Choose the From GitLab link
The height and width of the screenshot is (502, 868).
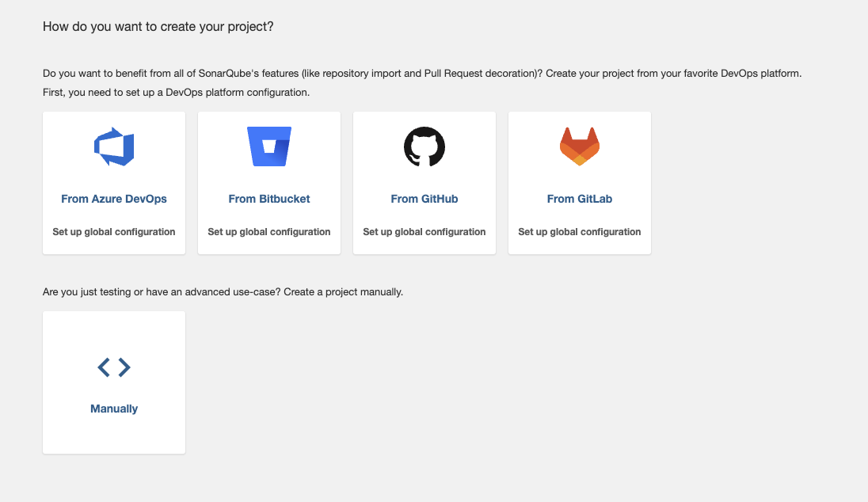[x=580, y=199]
